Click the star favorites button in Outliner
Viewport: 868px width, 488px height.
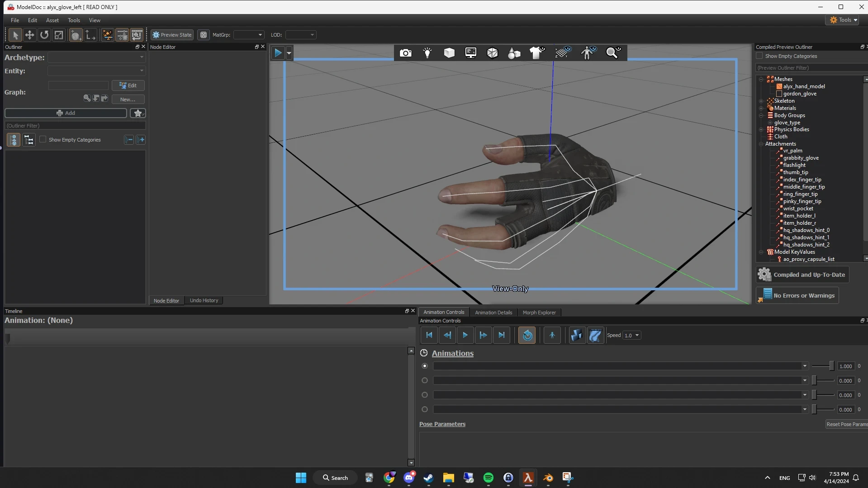138,113
